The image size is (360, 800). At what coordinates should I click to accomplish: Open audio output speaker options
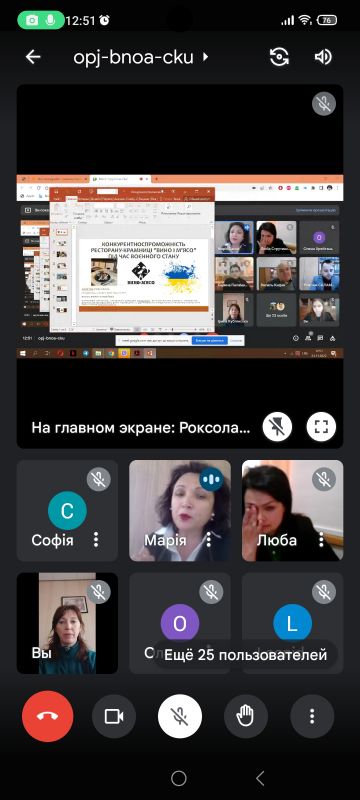323,57
